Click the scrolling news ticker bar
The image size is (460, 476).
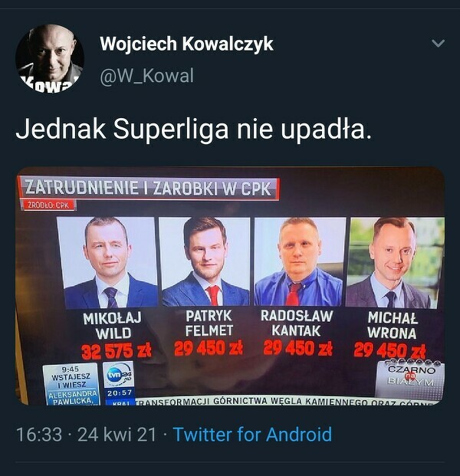click(x=285, y=402)
